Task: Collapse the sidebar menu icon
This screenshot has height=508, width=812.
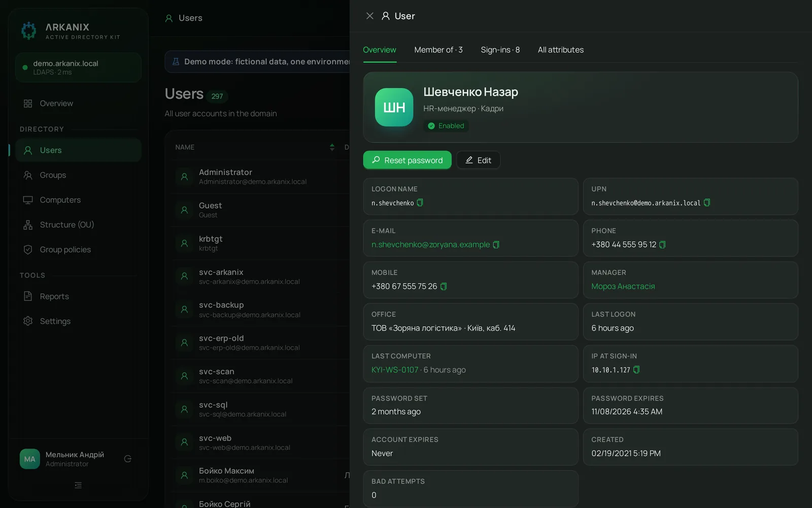Action: click(78, 485)
